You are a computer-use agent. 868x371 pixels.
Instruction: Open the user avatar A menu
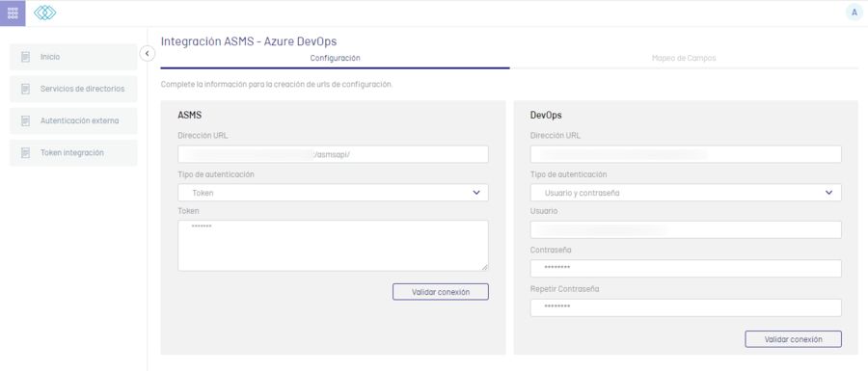point(854,13)
